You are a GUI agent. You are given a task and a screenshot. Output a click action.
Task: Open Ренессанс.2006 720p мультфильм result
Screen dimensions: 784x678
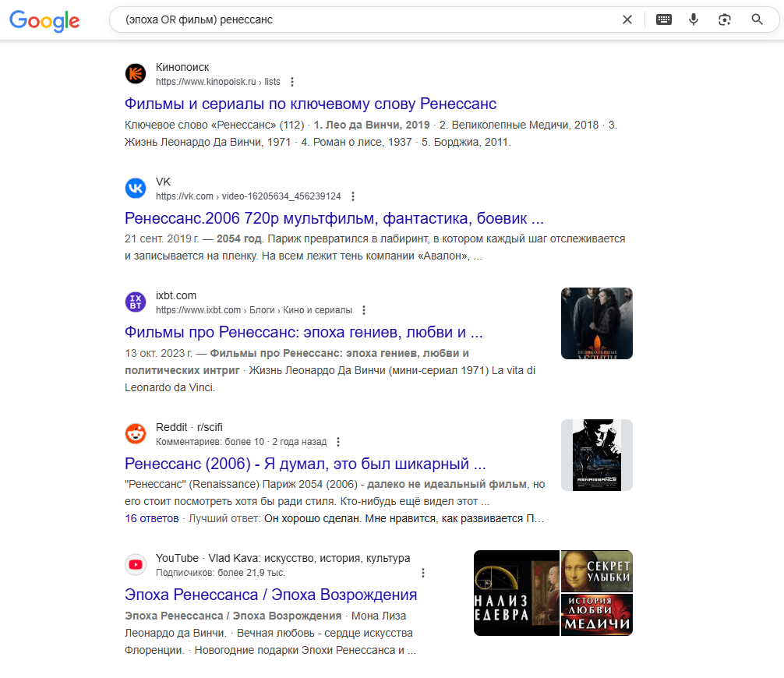click(x=334, y=218)
